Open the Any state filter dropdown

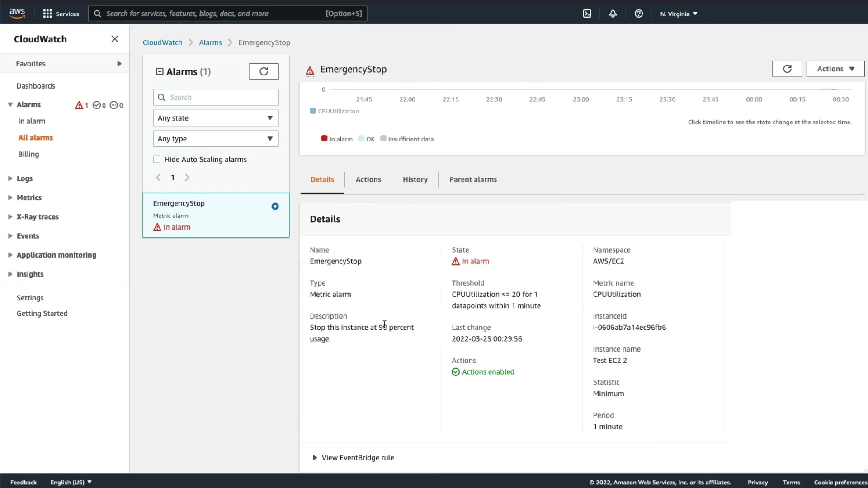tap(216, 118)
